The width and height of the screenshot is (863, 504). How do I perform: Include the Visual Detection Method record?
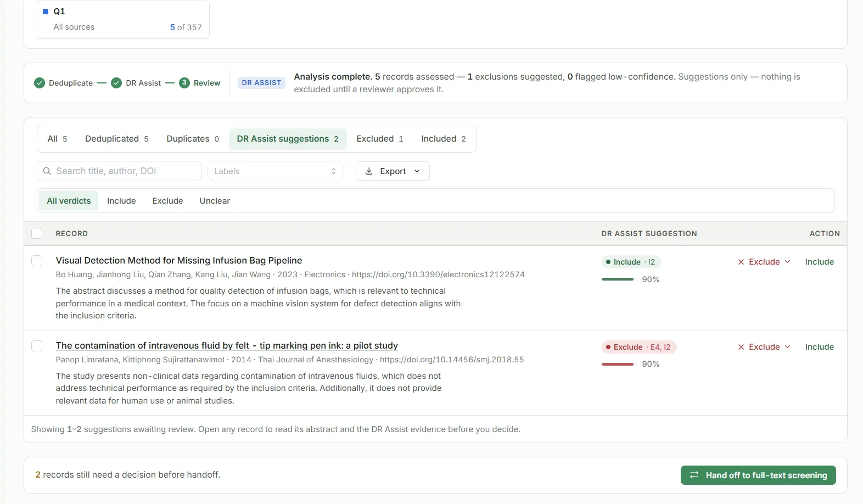click(820, 262)
